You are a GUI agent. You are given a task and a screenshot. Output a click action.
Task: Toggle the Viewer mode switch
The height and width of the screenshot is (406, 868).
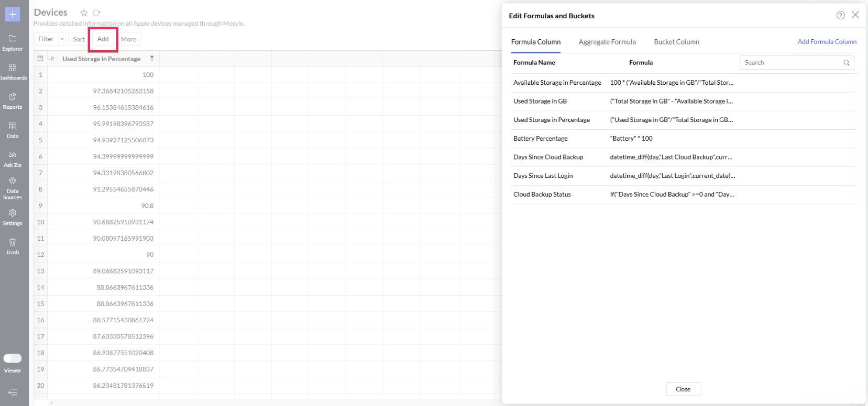tap(13, 358)
